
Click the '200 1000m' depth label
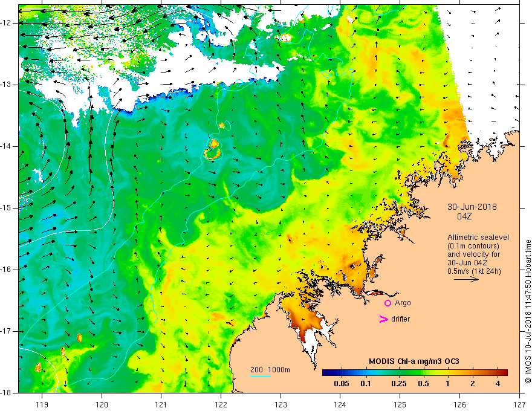click(270, 370)
